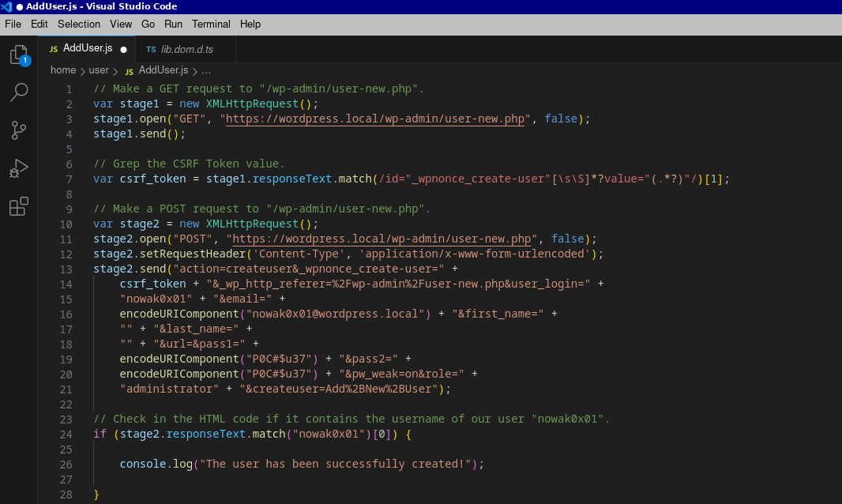Click responseText on line 7
This screenshot has height=504, width=842.
(x=291, y=179)
